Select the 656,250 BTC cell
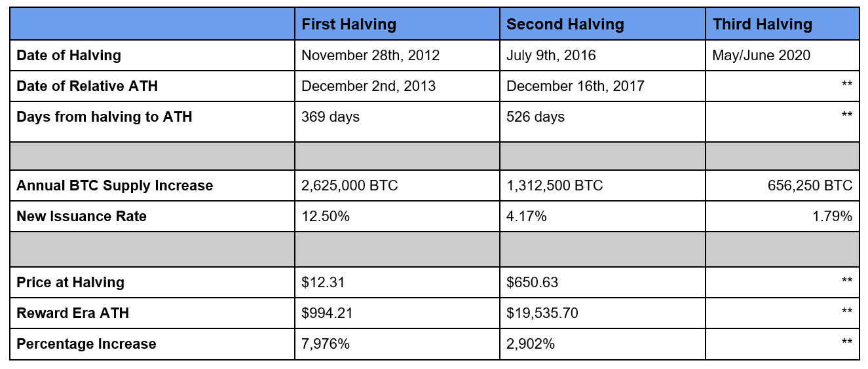868x369 pixels. pos(810,186)
